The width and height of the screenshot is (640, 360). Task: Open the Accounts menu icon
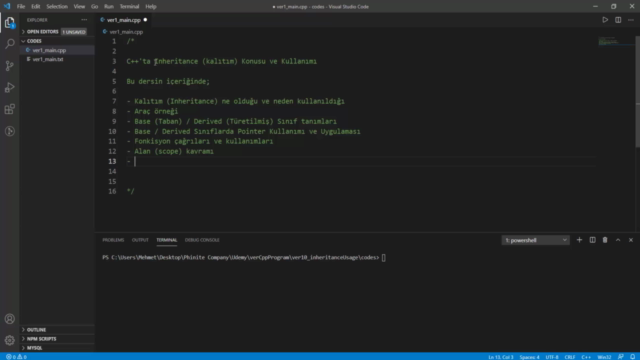pyautogui.click(x=9, y=319)
